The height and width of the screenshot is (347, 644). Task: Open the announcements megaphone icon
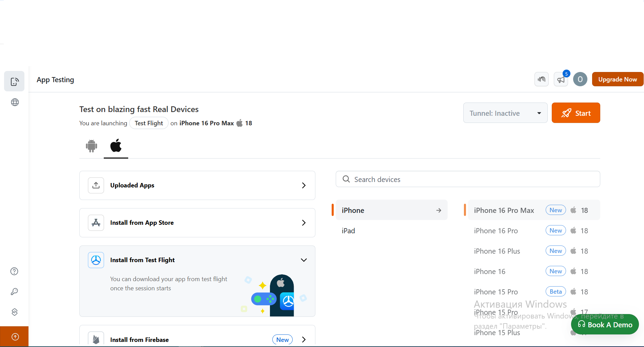[x=561, y=80]
